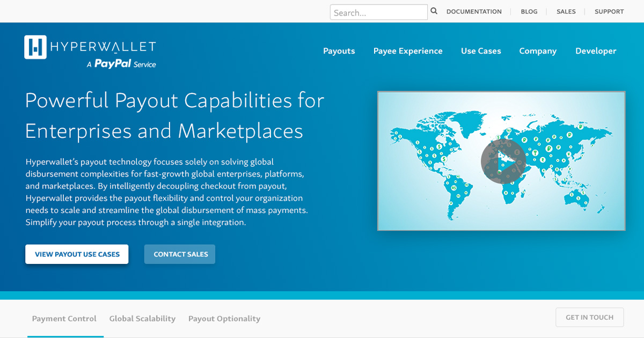Image resolution: width=644 pixels, height=338 pixels.
Task: Open the Sales page
Action: [x=566, y=11]
